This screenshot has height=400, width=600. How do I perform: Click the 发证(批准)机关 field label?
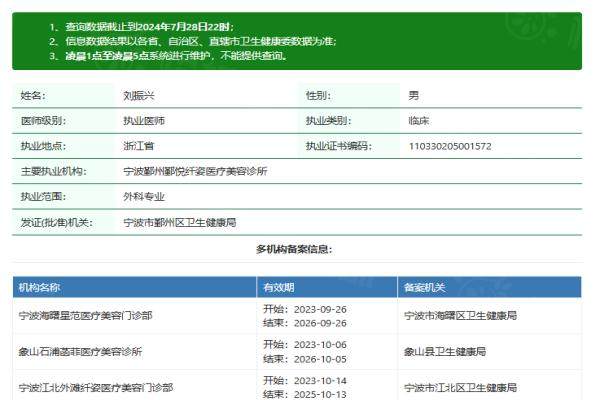(57, 222)
